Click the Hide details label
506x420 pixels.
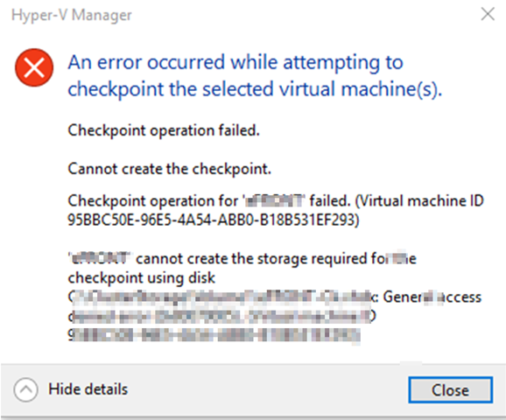pos(88,389)
